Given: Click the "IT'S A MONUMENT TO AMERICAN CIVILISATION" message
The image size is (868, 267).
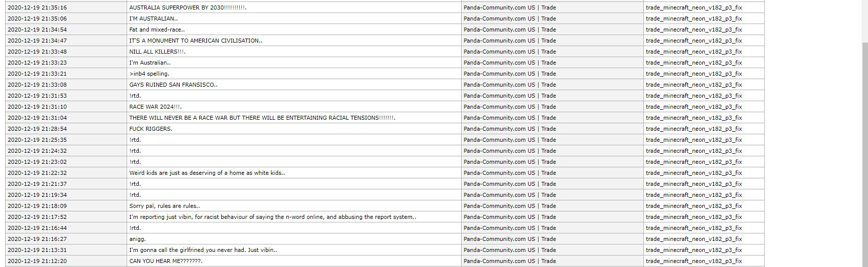Looking at the screenshot, I should [196, 41].
